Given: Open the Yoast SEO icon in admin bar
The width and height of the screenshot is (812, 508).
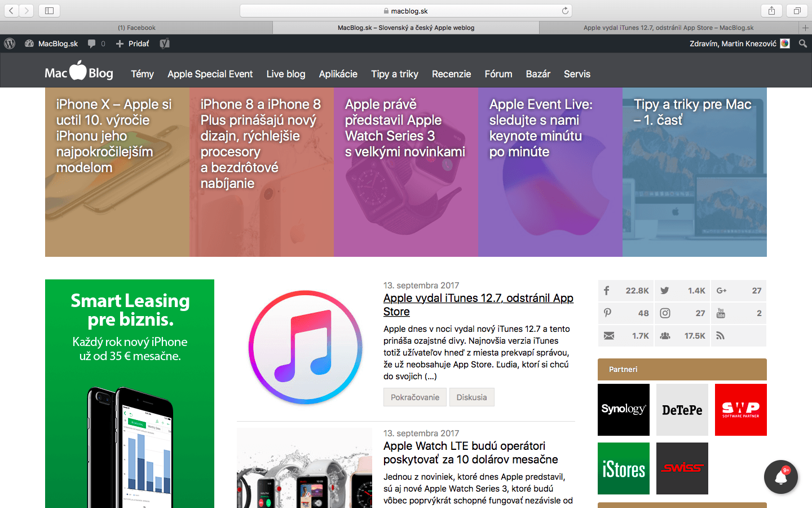Looking at the screenshot, I should point(165,43).
